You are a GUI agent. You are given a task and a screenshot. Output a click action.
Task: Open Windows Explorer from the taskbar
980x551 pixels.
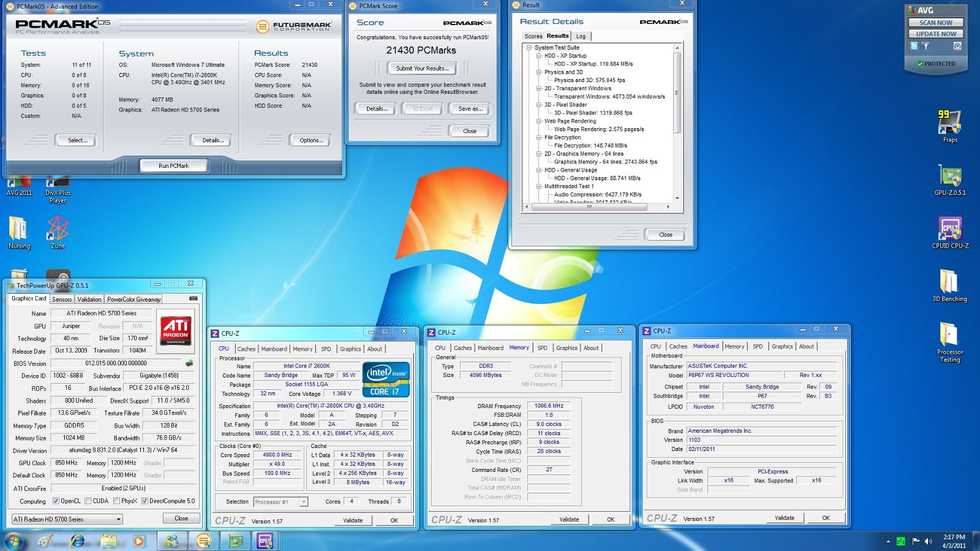109,541
